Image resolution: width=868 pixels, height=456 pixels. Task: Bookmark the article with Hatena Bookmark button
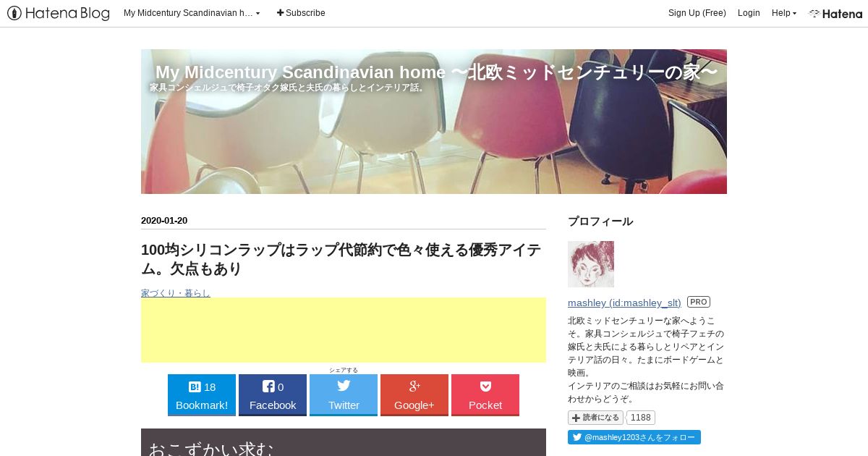click(x=202, y=395)
